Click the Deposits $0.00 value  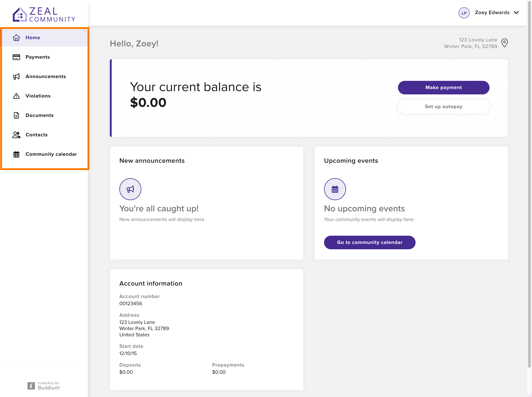coord(126,372)
